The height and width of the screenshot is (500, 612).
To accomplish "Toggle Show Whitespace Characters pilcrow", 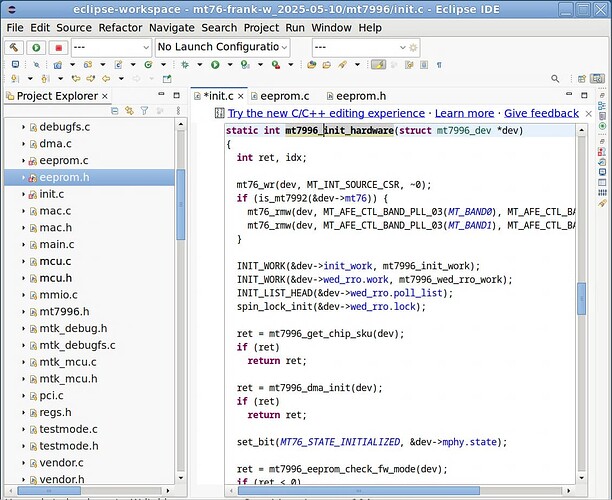I will [x=439, y=65].
